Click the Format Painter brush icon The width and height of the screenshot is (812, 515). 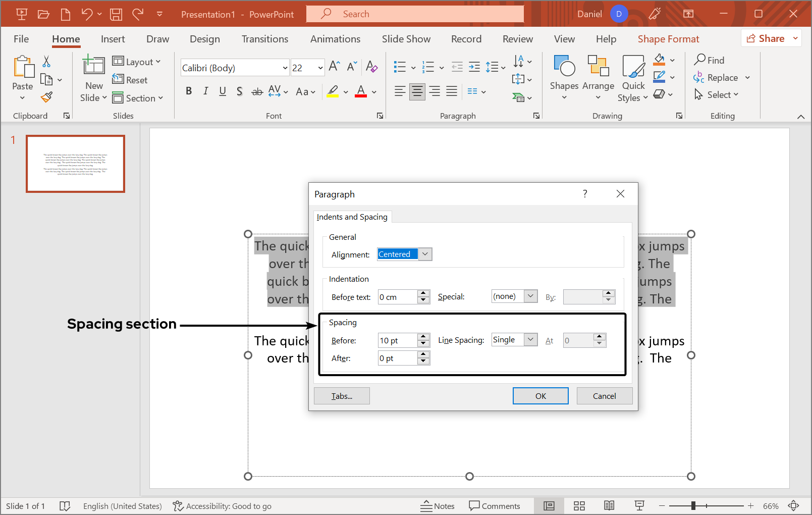pyautogui.click(x=46, y=97)
